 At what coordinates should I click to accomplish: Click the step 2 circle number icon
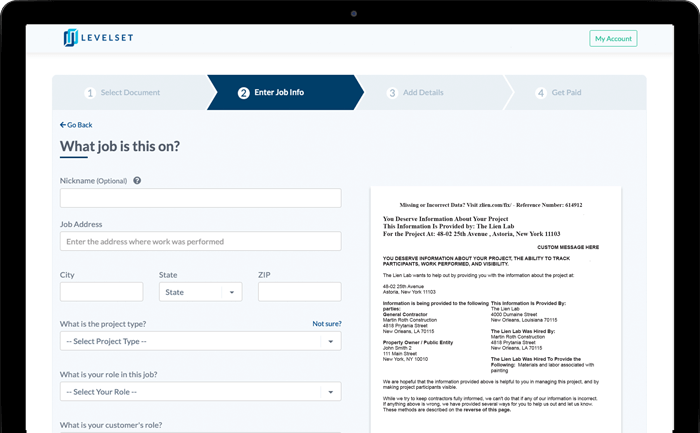pos(244,93)
